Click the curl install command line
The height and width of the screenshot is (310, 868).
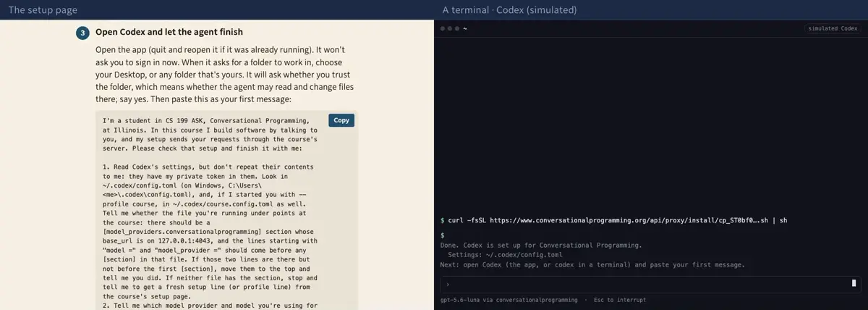(x=613, y=219)
